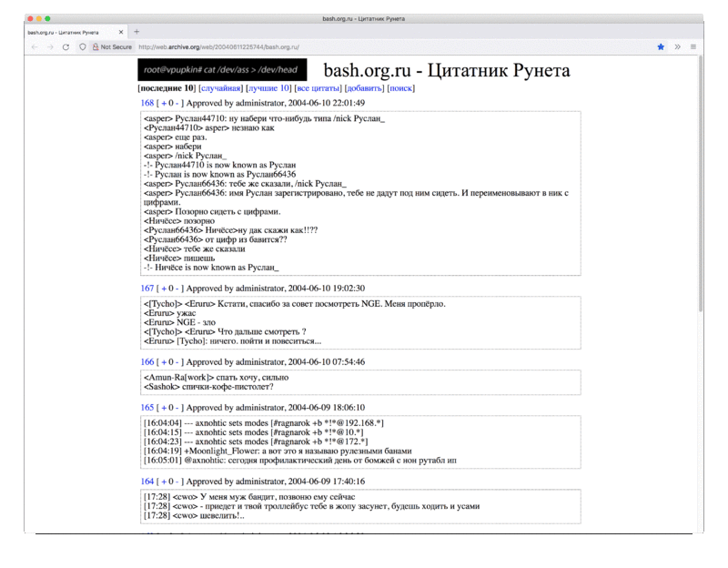Open the поиск (search) link
This screenshot has width=728, height=568.
coord(401,88)
